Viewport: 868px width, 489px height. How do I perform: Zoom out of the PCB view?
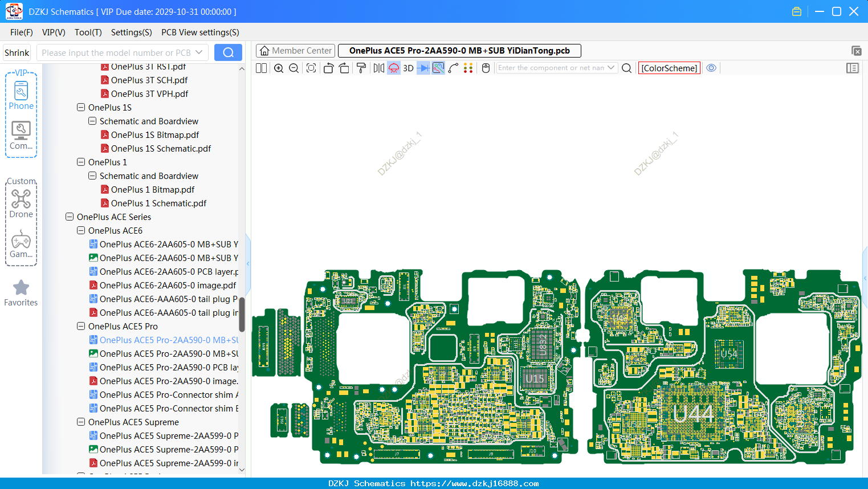point(294,68)
